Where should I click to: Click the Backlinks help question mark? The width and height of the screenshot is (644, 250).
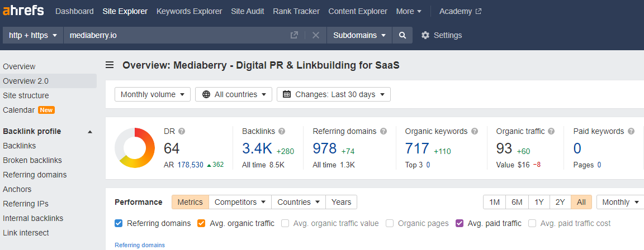282,131
